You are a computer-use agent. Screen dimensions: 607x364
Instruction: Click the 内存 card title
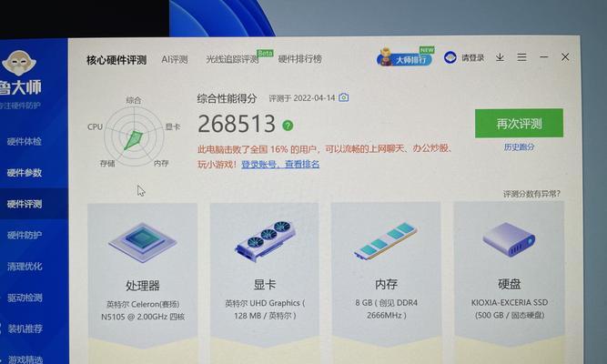tap(386, 284)
